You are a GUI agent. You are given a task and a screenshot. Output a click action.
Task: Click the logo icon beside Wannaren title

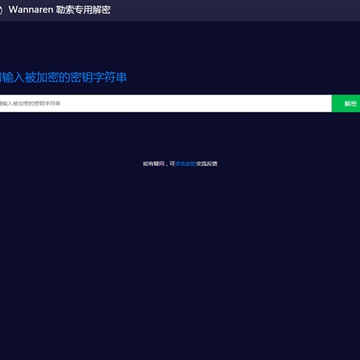[1, 10]
